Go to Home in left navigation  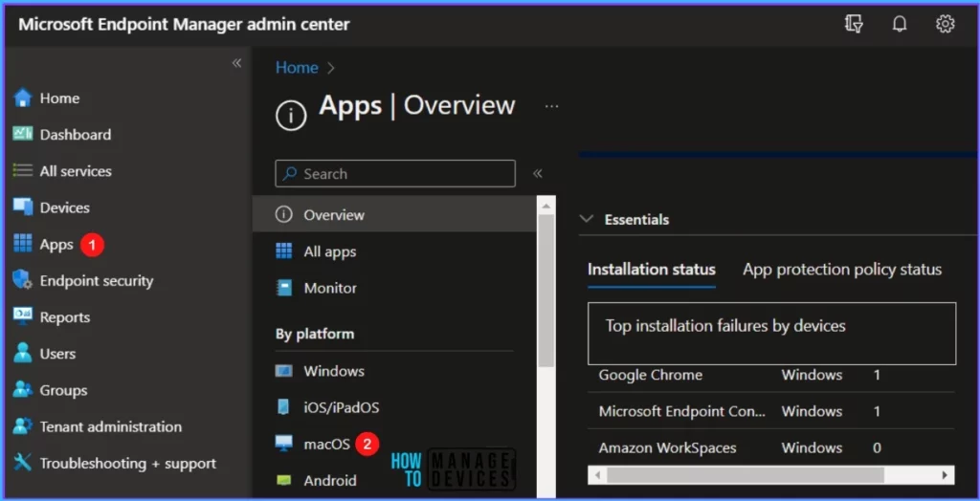[59, 98]
